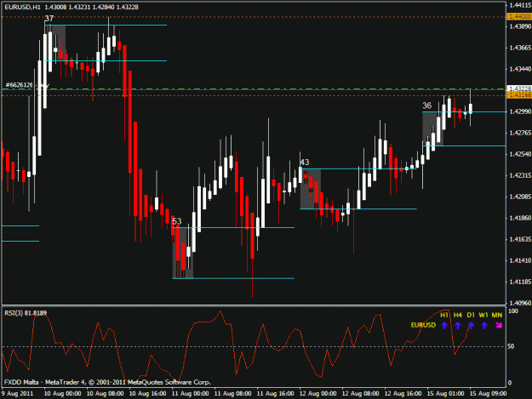Click price scale value 1.42085
The image size is (532, 399).
[x=520, y=197]
